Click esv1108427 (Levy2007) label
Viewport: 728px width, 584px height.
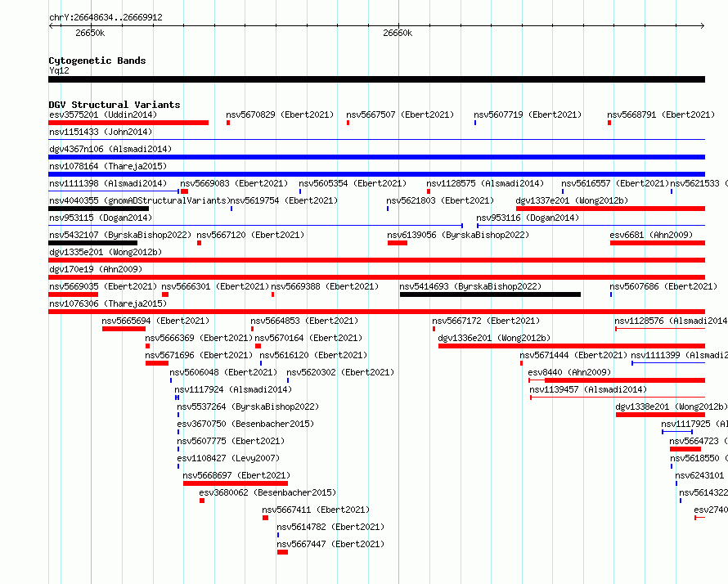pyautogui.click(x=228, y=458)
